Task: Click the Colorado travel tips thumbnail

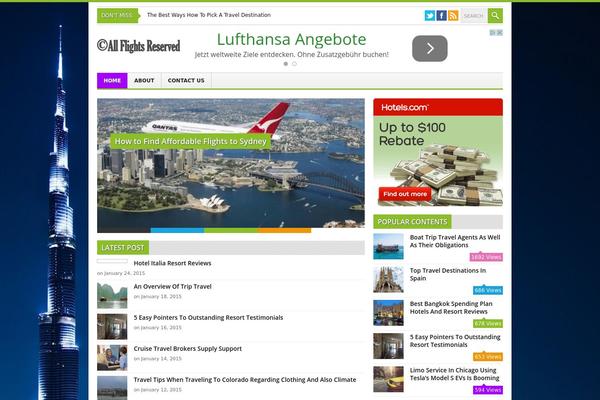Action: [x=112, y=388]
